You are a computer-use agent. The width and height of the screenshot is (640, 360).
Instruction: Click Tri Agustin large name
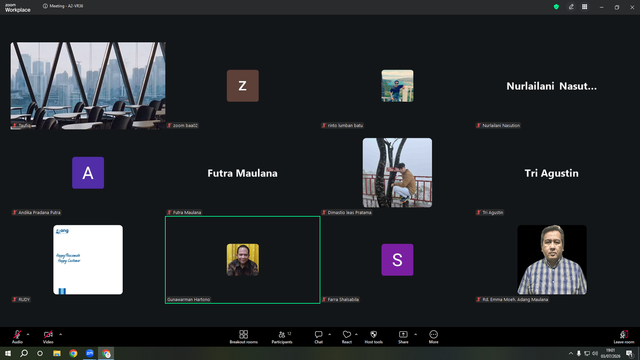click(x=551, y=173)
